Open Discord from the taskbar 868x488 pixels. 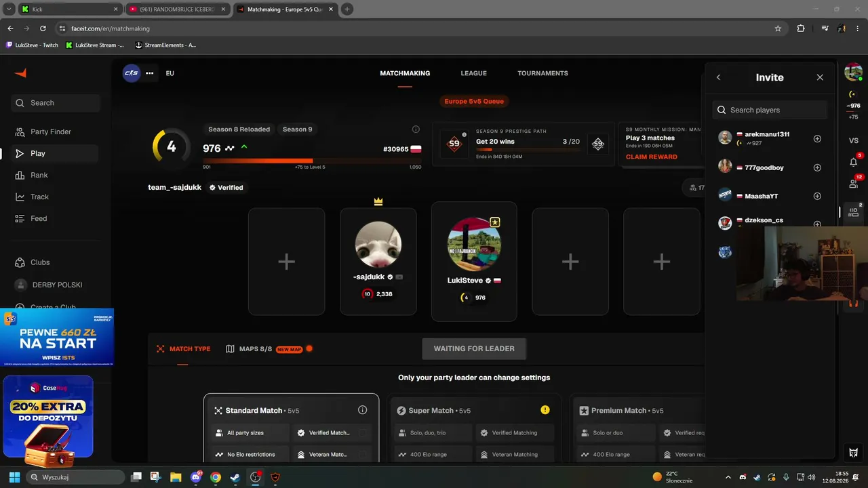tap(196, 477)
